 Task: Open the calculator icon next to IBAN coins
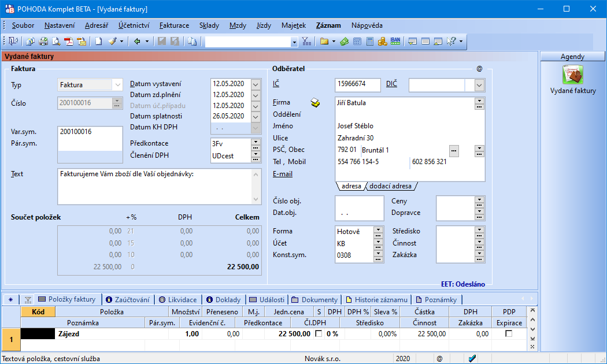[x=370, y=41]
